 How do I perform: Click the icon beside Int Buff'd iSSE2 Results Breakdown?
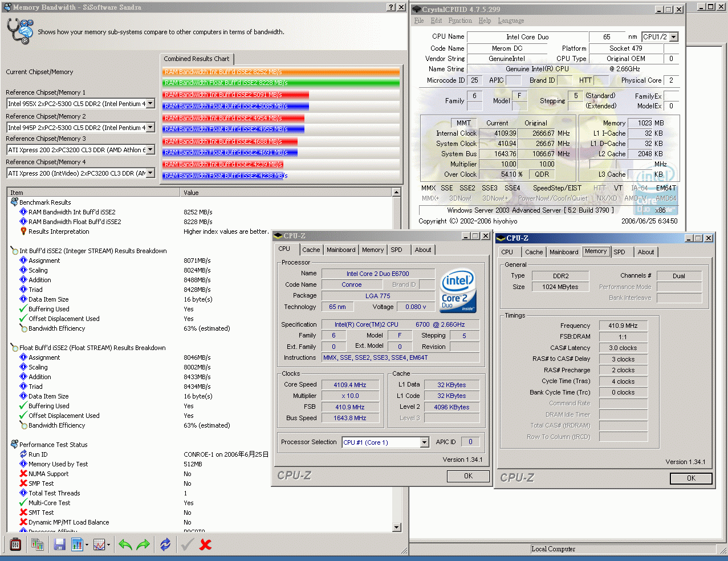(x=14, y=250)
